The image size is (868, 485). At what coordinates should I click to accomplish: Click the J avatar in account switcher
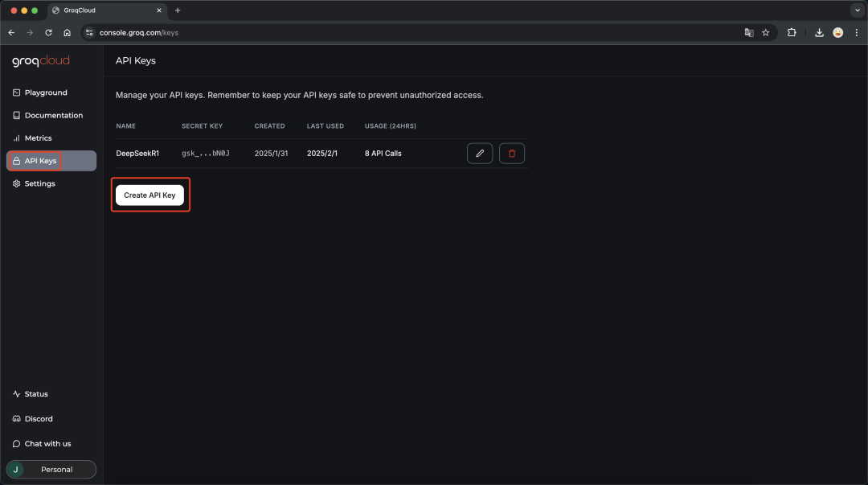(x=15, y=470)
